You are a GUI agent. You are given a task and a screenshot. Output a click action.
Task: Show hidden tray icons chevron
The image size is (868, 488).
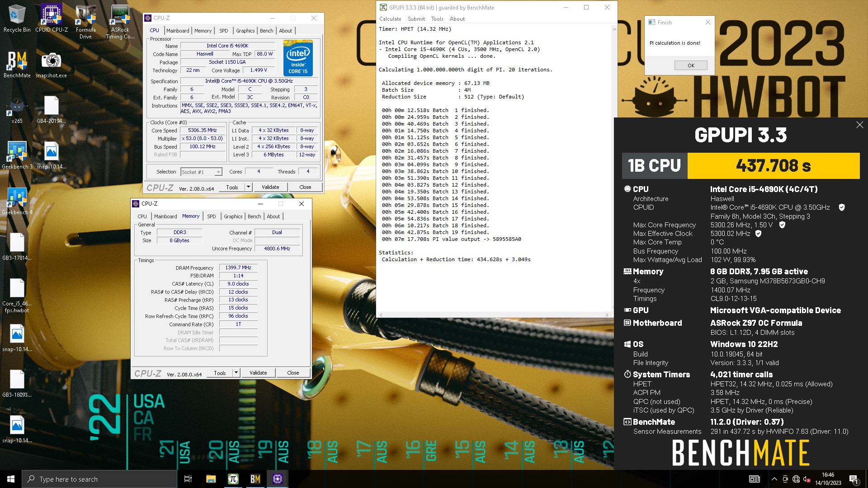pyautogui.click(x=774, y=479)
